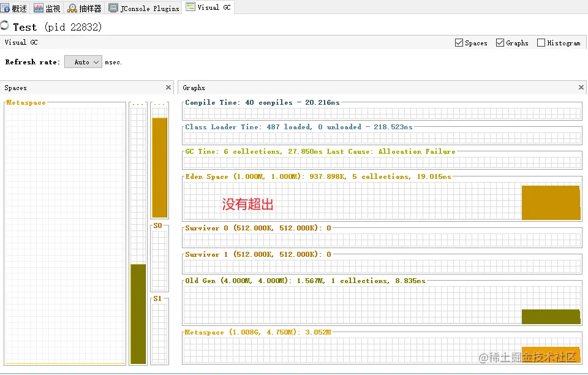Screen dimensions: 588x375
Task: Switch to JConsole Plugins tab
Action: click(144, 8)
